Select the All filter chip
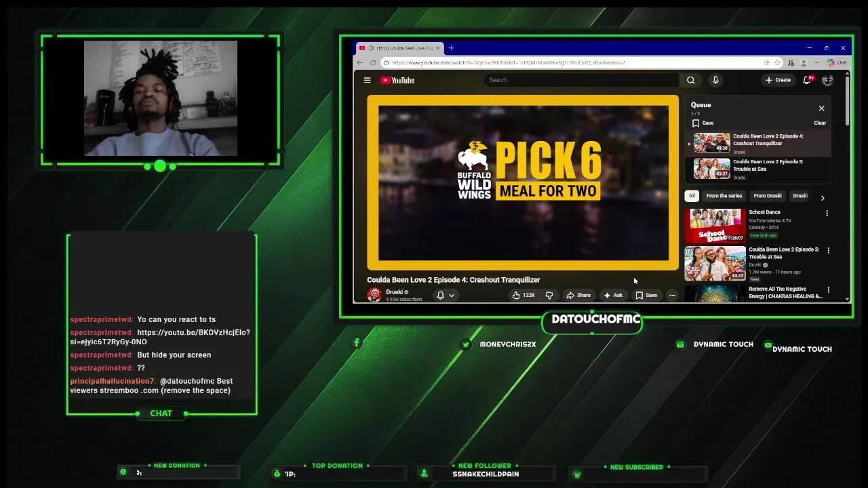This screenshot has height=488, width=868. point(692,196)
